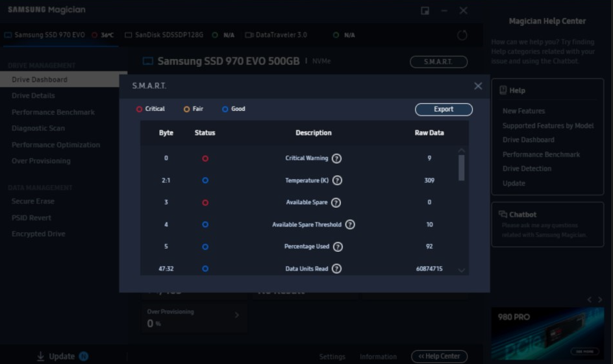Open Performance Optimization section
The image size is (613, 364).
(56, 145)
